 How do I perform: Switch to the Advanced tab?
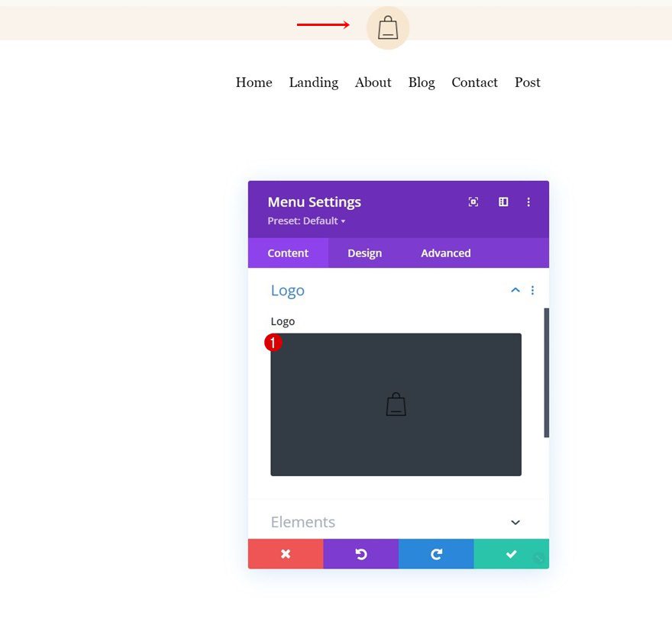tap(445, 253)
